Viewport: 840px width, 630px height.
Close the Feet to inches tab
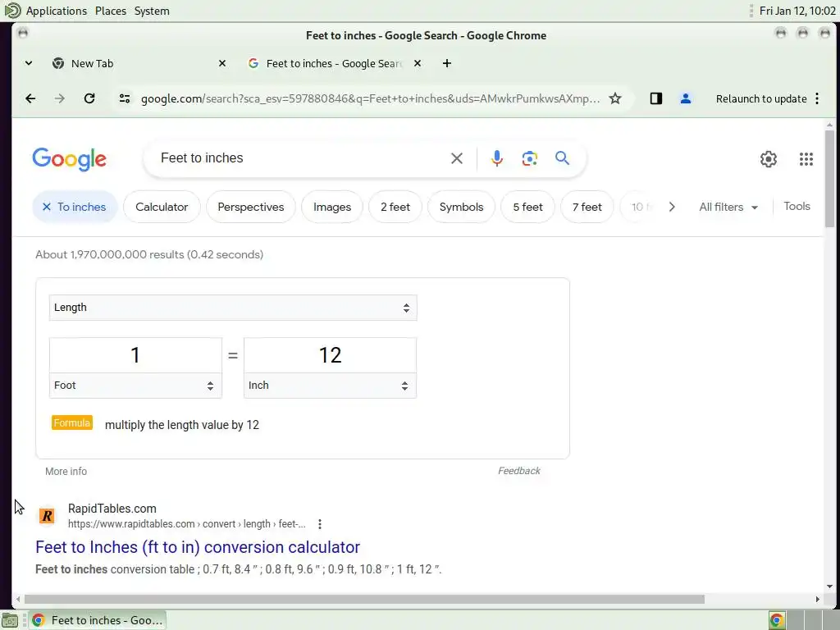(x=418, y=63)
